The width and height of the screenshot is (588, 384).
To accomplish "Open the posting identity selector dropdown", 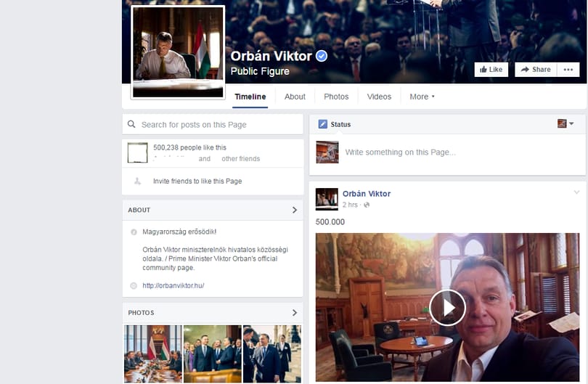I will coord(565,123).
